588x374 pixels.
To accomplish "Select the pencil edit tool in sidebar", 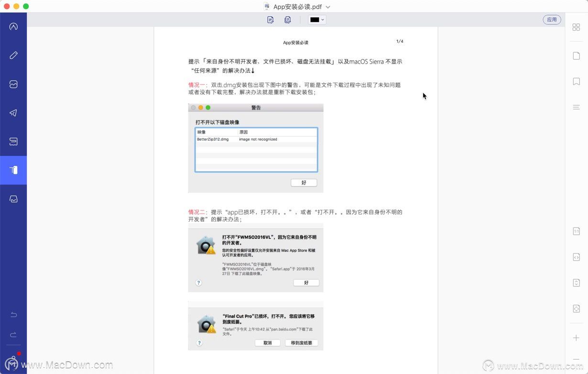I will click(13, 55).
